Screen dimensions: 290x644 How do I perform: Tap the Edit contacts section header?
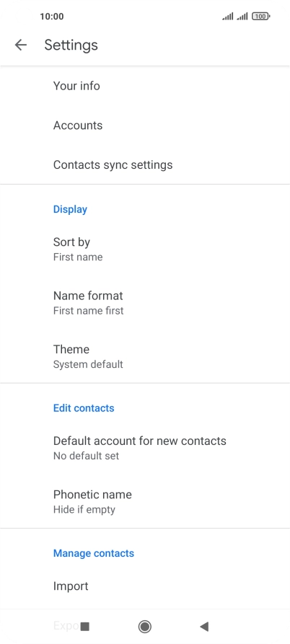[84, 408]
